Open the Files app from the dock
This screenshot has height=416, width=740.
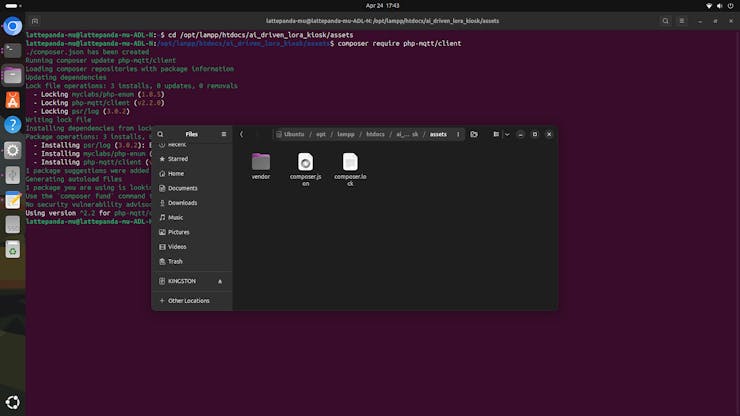(13, 75)
